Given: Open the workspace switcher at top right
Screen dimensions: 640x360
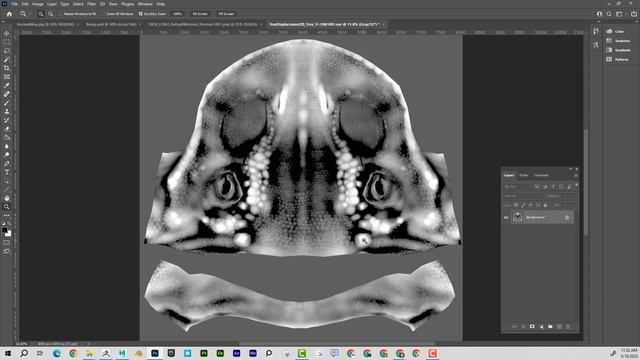Looking at the screenshot, I should tap(619, 14).
